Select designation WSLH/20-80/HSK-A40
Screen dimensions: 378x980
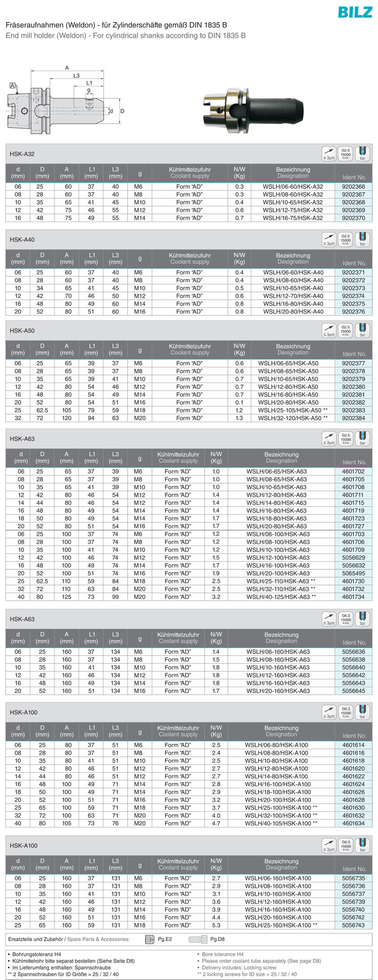293,312
